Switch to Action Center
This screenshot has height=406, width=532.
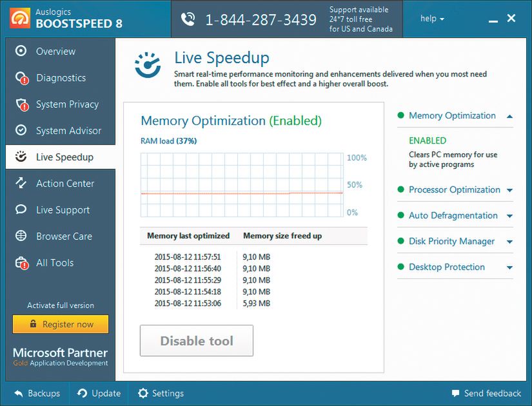(61, 184)
